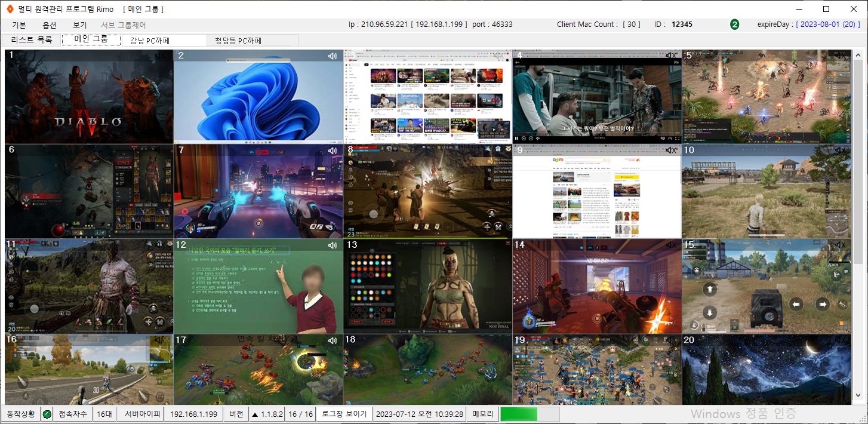Open the 옵션 menu
Image resolution: width=868 pixels, height=424 pixels.
50,25
